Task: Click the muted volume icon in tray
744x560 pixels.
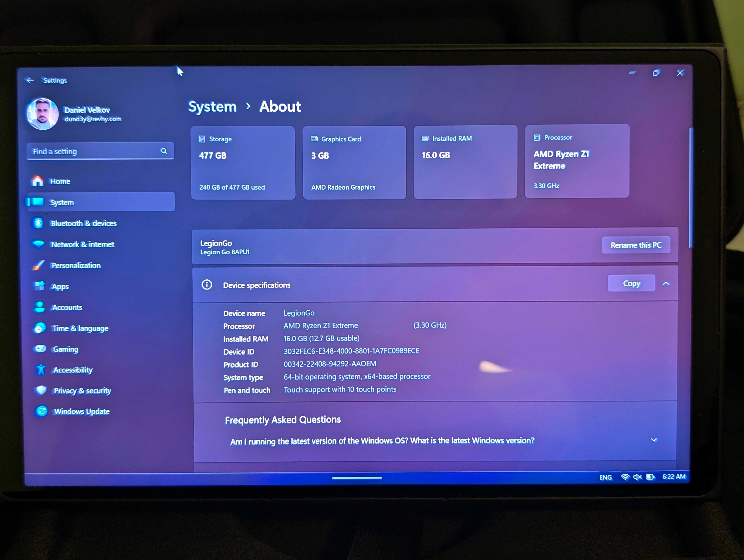Action: pyautogui.click(x=637, y=477)
